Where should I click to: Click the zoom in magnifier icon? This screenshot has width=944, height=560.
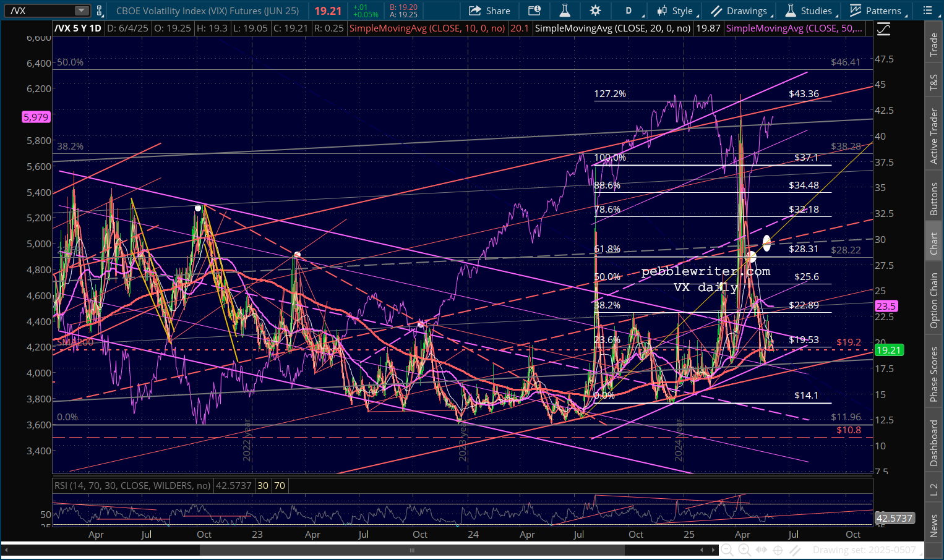click(744, 550)
